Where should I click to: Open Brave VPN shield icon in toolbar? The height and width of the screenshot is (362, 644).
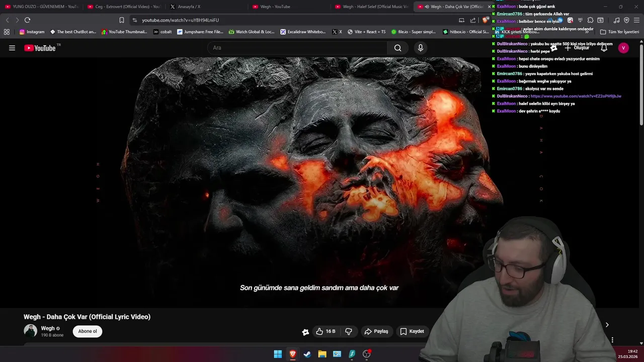[x=626, y=20]
